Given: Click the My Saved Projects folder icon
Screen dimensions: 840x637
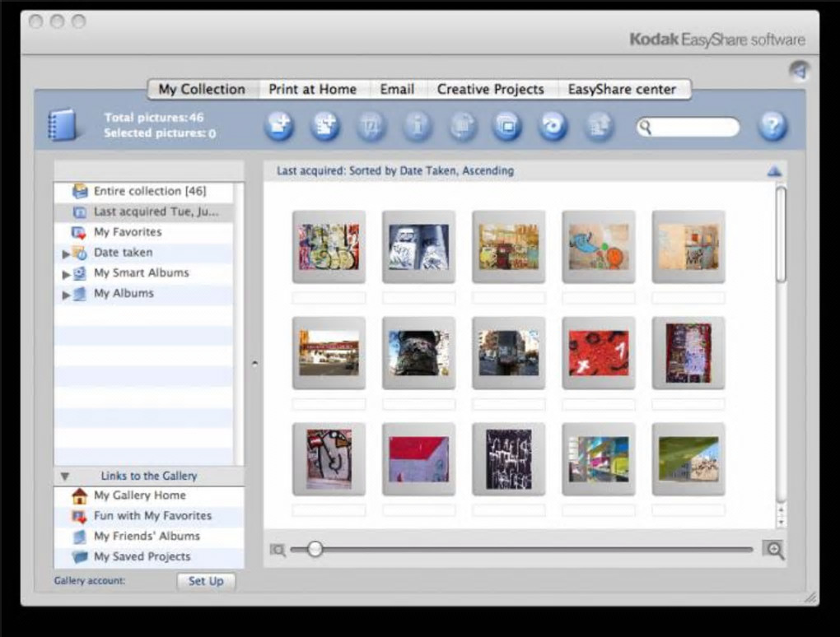Looking at the screenshot, I should coord(79,556).
